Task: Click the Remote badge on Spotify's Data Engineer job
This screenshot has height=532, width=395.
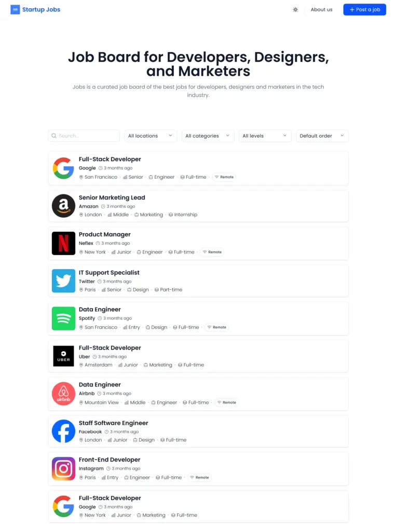Action: (216, 327)
